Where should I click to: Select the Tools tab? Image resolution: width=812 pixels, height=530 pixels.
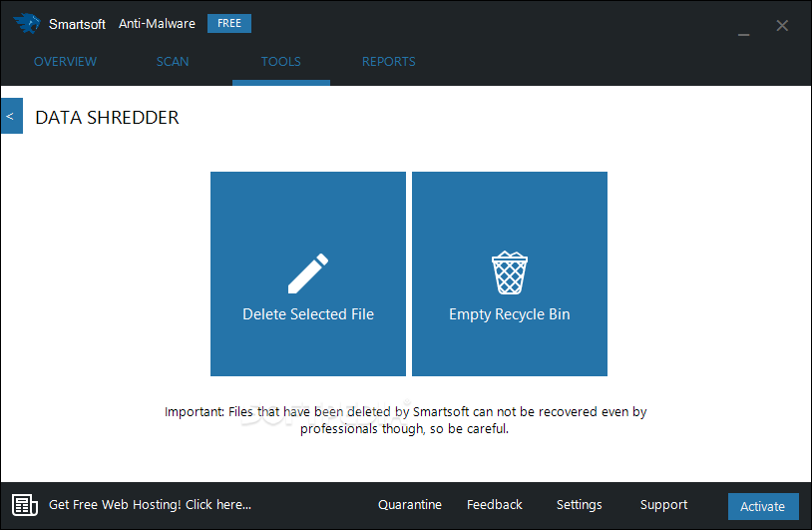point(280,62)
